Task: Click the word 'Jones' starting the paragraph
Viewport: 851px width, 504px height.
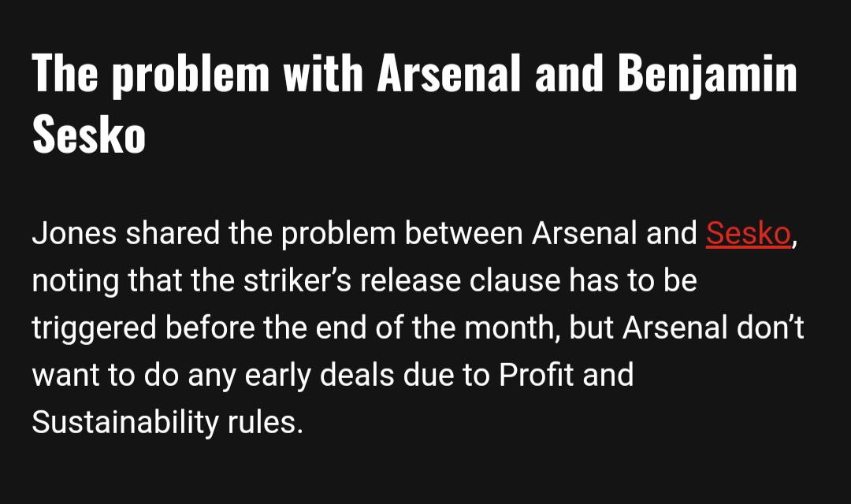Action: (x=73, y=234)
